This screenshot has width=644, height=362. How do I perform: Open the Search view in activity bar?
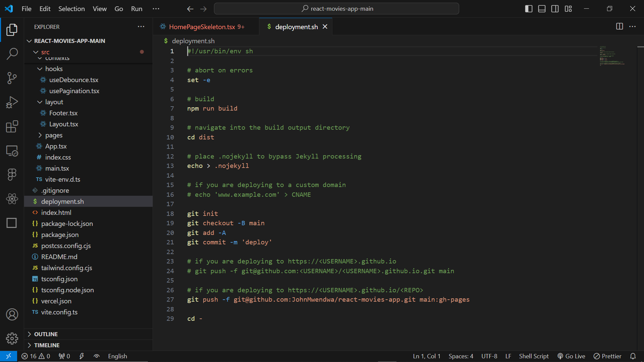coord(12,54)
